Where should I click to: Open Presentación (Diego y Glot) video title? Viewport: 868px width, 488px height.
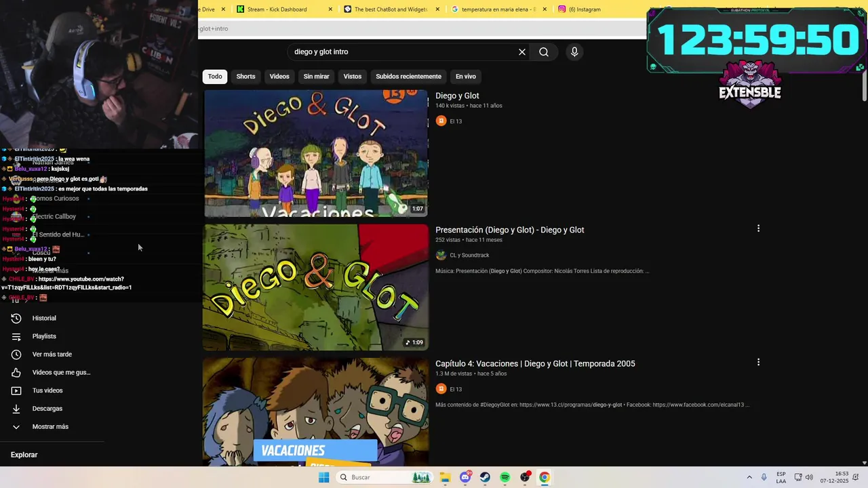pyautogui.click(x=509, y=230)
